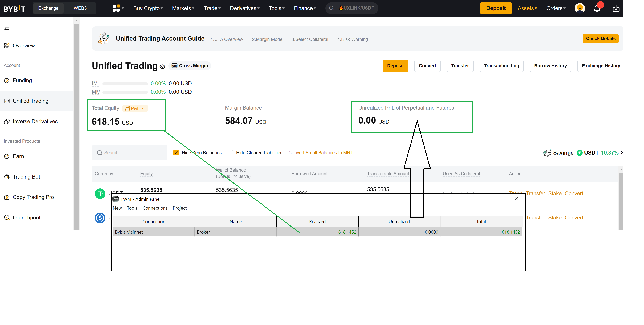Click the UXLINK/USDT header search box
Screen dimensions: 644x325
point(352,8)
